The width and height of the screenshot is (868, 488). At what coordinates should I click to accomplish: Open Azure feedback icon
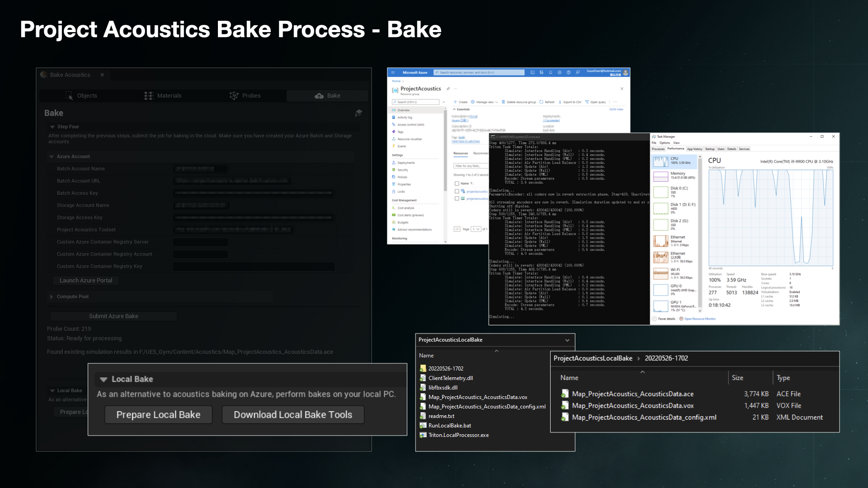click(x=578, y=72)
